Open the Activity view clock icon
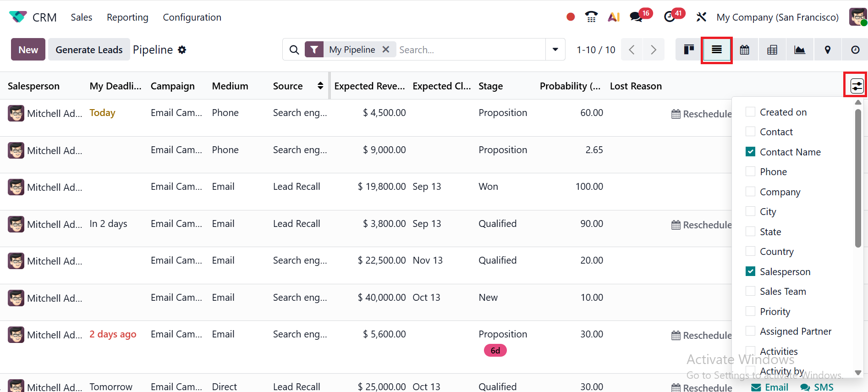Image resolution: width=868 pixels, height=392 pixels. coord(855,50)
